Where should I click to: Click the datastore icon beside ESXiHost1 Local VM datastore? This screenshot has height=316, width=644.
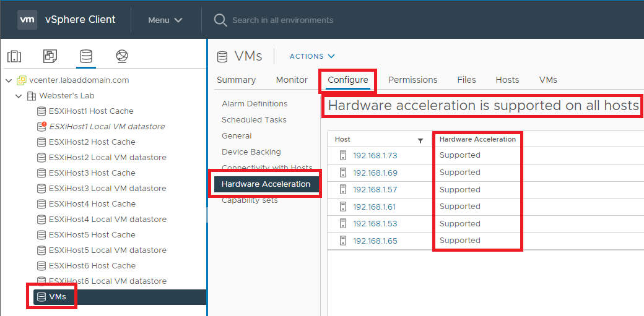pyautogui.click(x=41, y=127)
